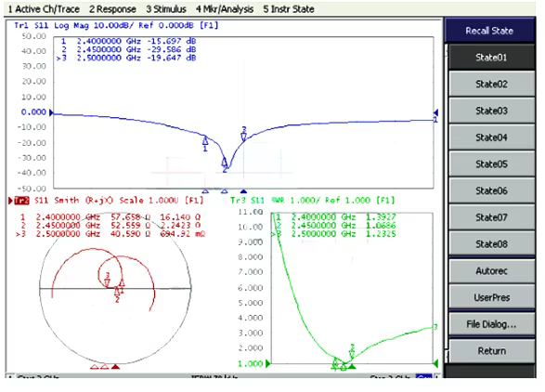545x392 pixels.
Task: Open the Active Ch/Trace menu
Action: click(44, 9)
